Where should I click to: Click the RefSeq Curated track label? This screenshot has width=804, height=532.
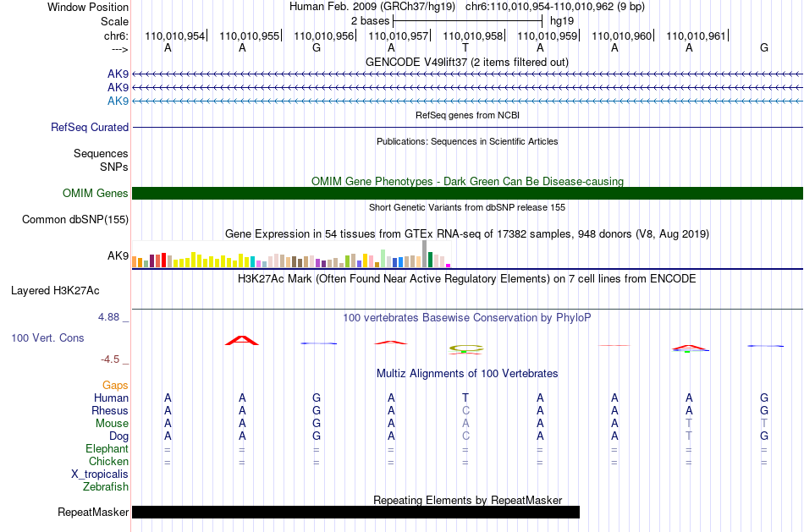(x=90, y=127)
